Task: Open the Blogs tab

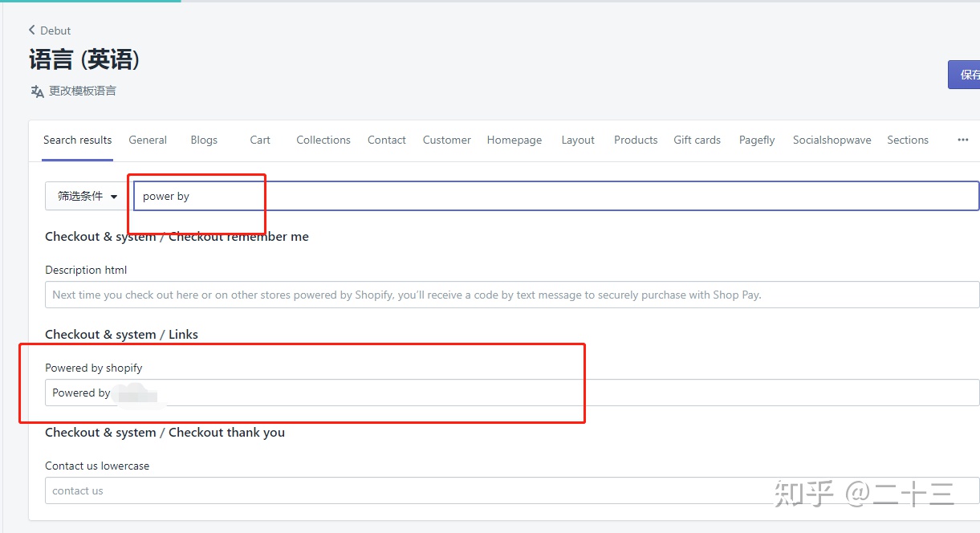Action: click(x=204, y=140)
